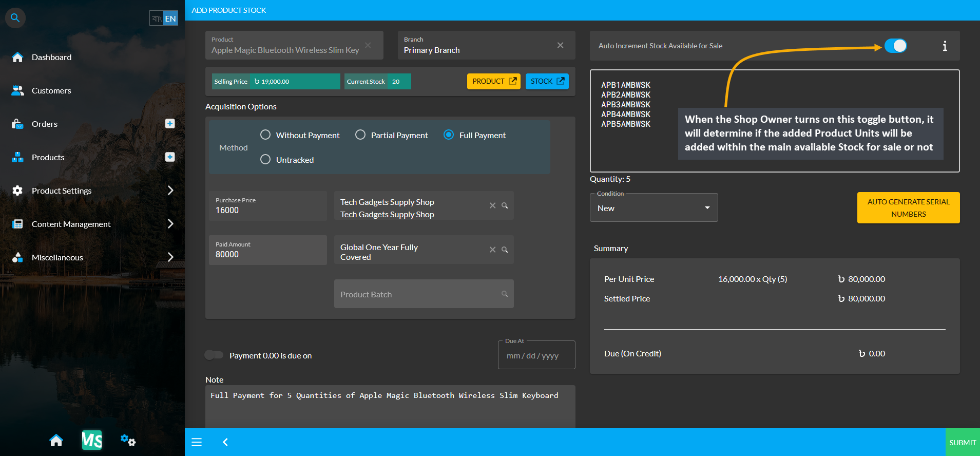This screenshot has height=456, width=980.
Task: Clear the Primary Branch selection
Action: (560, 45)
